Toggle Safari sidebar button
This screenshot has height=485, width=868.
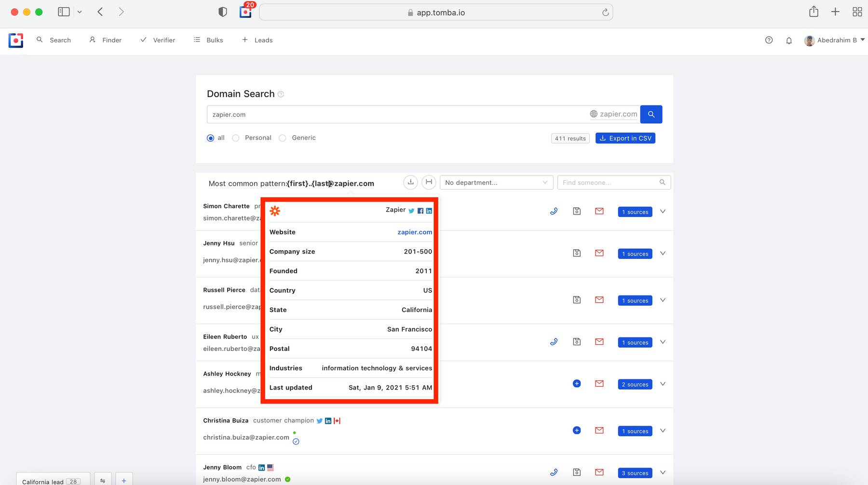[64, 12]
